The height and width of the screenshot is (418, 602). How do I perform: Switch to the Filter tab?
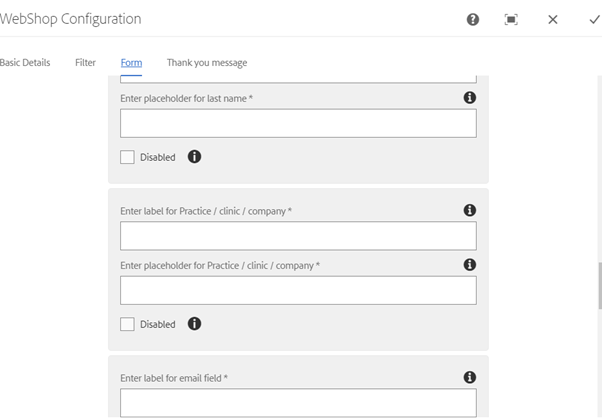point(85,63)
